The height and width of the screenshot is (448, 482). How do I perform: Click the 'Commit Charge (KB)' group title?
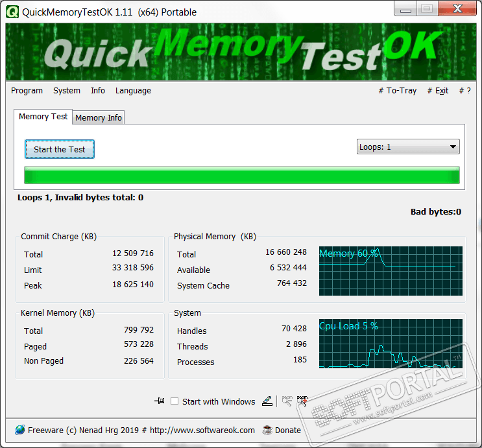tap(59, 237)
